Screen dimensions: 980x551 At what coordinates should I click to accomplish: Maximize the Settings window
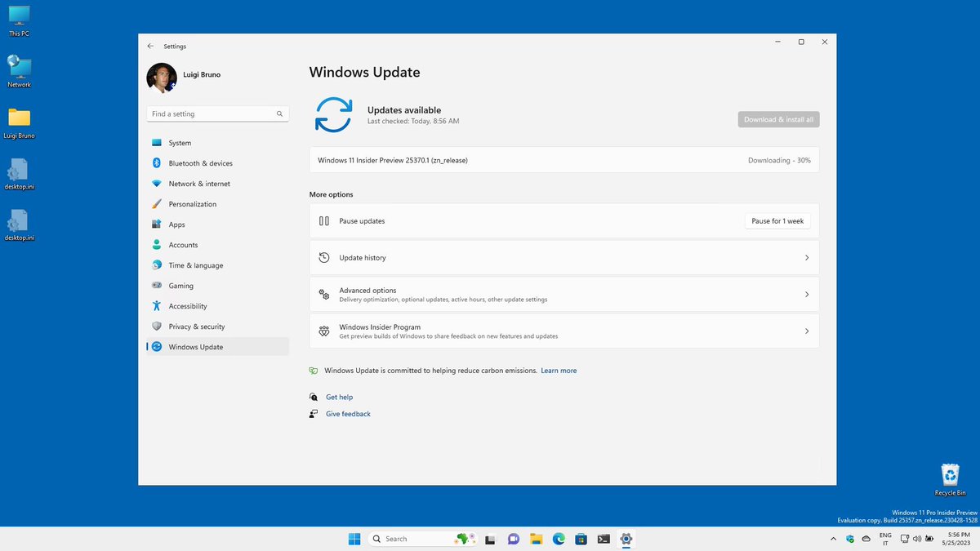click(x=801, y=42)
